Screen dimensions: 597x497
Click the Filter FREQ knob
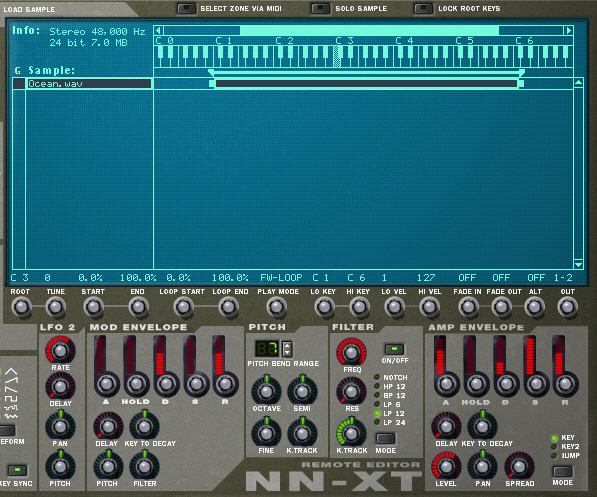coord(351,352)
